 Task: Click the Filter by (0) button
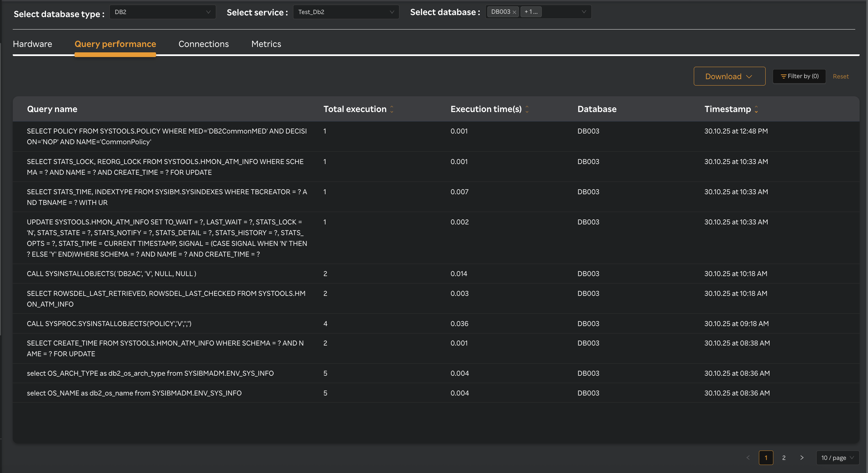(799, 76)
